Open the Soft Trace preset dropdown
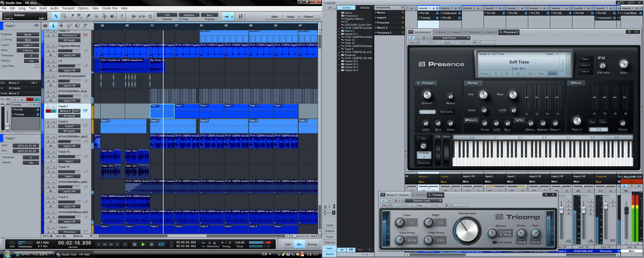 [451, 38]
